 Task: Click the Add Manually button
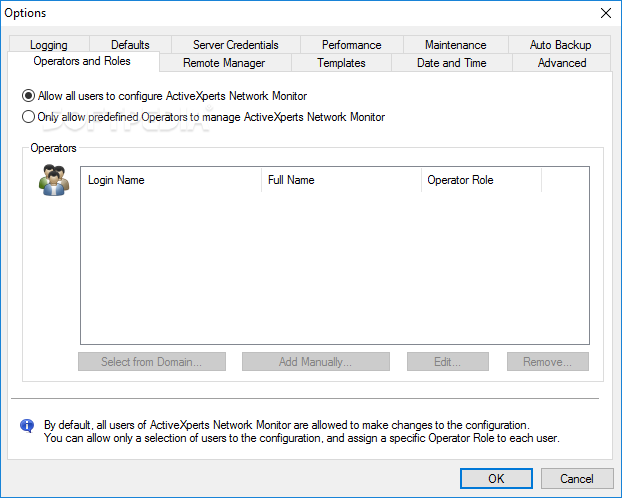[316, 361]
